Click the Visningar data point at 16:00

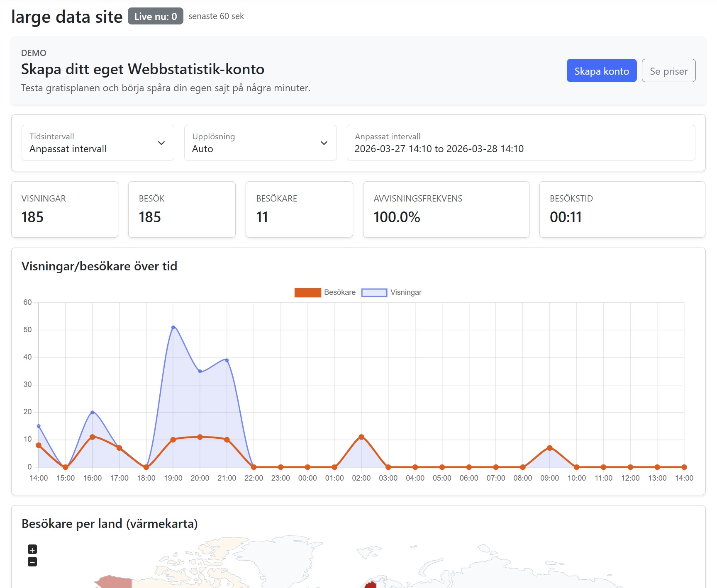click(93, 412)
